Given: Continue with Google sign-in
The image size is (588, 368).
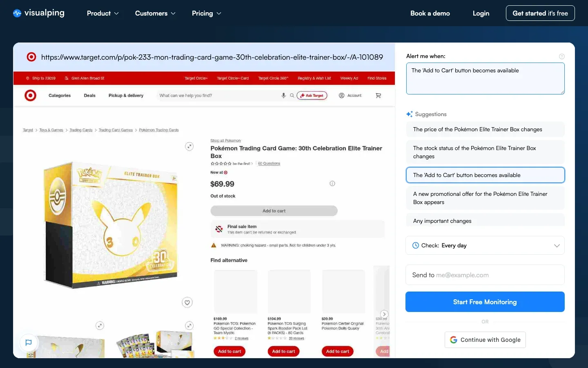Looking at the screenshot, I should [x=485, y=340].
